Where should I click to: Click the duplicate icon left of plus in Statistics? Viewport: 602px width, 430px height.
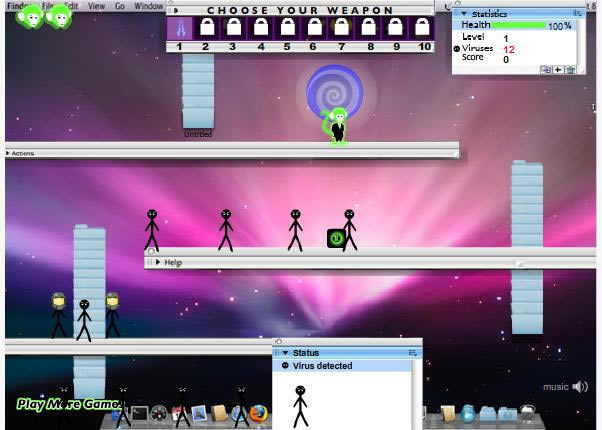click(546, 69)
